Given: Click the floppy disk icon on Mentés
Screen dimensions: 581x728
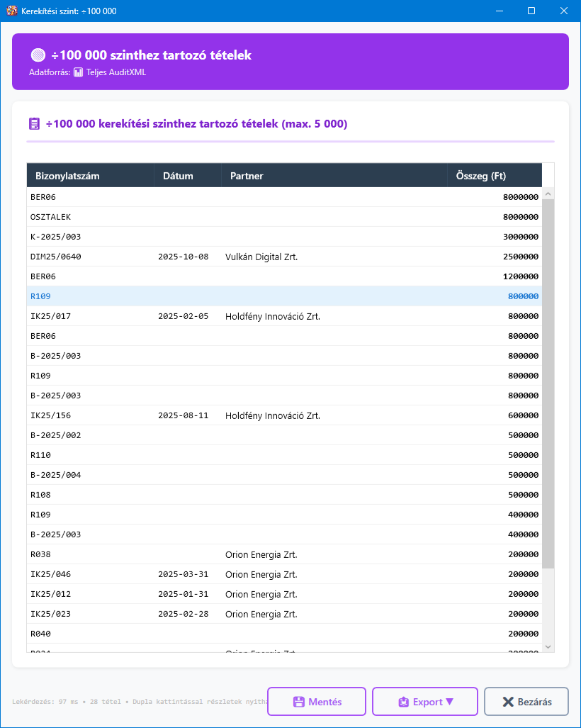Looking at the screenshot, I should [x=298, y=702].
